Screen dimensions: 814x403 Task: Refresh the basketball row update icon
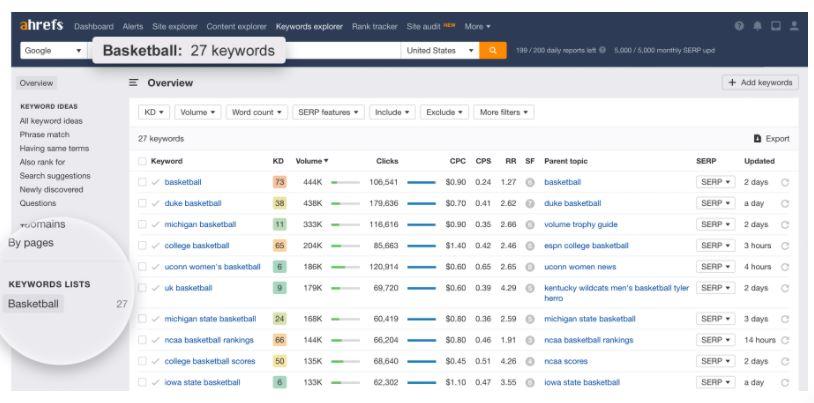coord(785,182)
